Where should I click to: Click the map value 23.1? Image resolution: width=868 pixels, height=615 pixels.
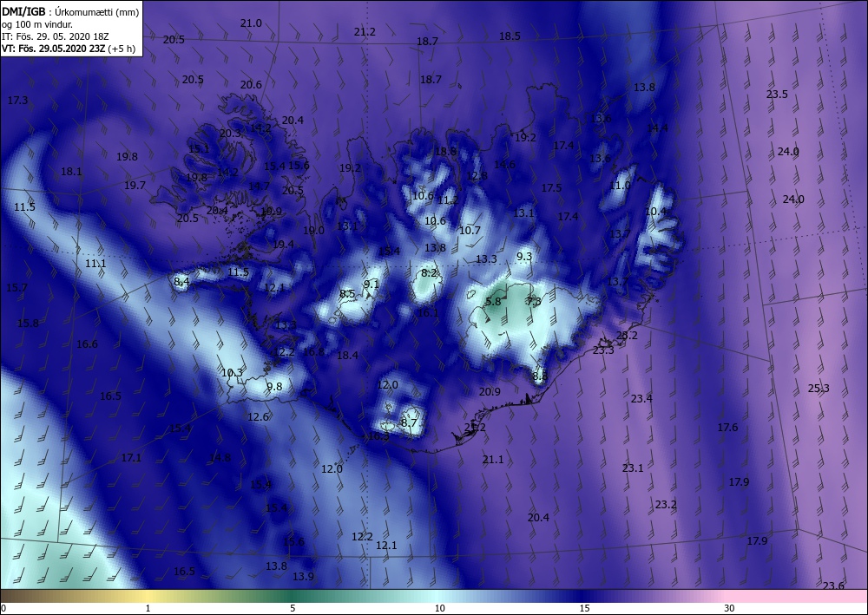point(633,468)
